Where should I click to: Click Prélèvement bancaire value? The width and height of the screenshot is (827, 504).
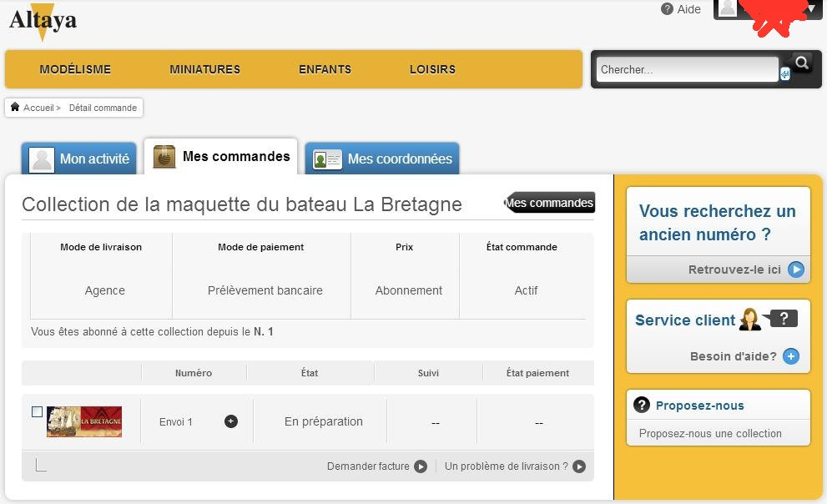pyautogui.click(x=265, y=290)
